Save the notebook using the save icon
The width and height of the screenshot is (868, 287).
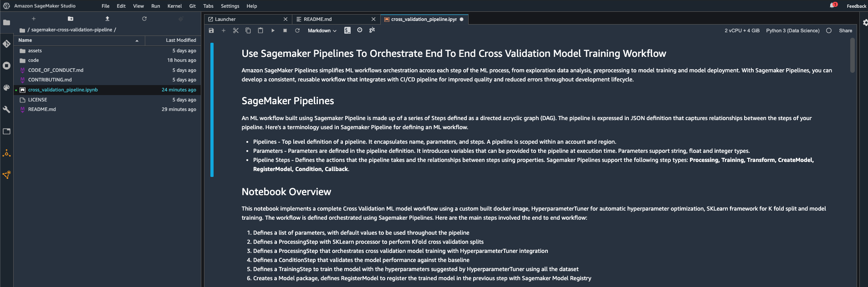tap(211, 30)
